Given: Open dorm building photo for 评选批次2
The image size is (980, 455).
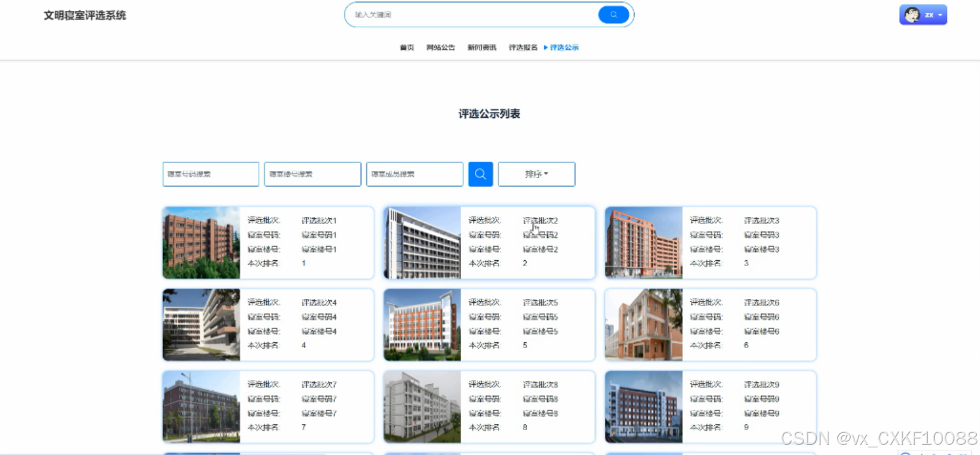Looking at the screenshot, I should [x=422, y=242].
